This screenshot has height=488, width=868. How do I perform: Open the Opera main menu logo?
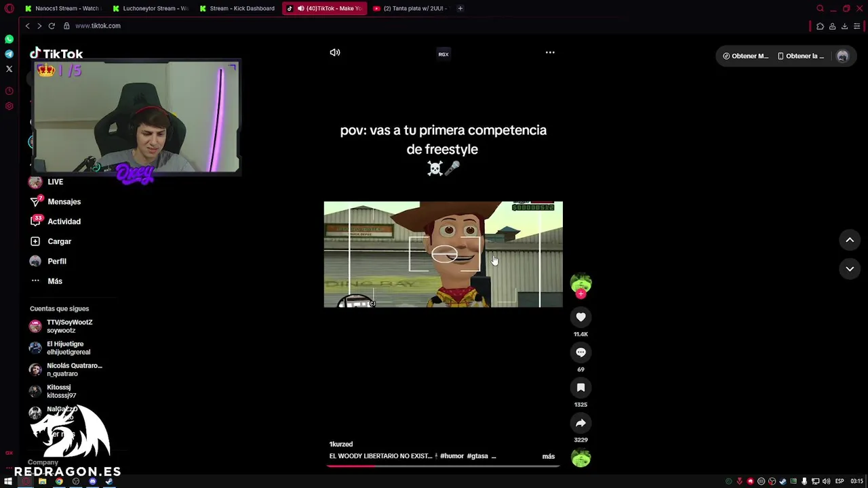pyautogui.click(x=9, y=8)
